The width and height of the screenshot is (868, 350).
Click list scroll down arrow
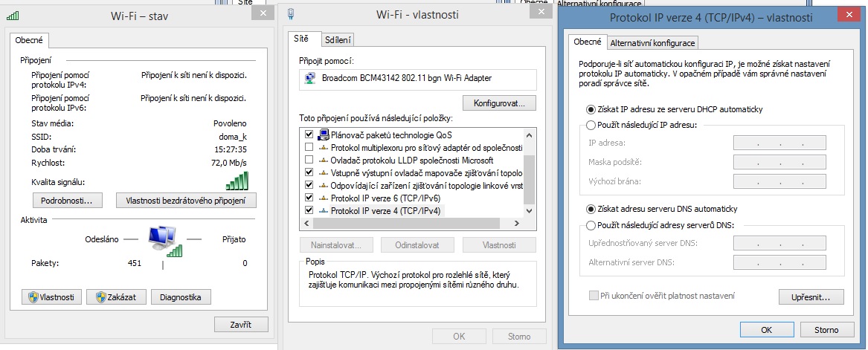pos(530,210)
